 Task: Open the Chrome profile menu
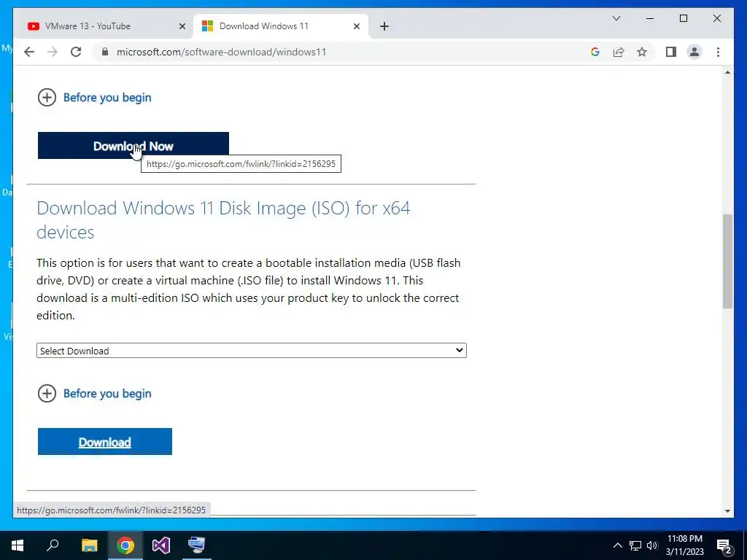tap(694, 52)
